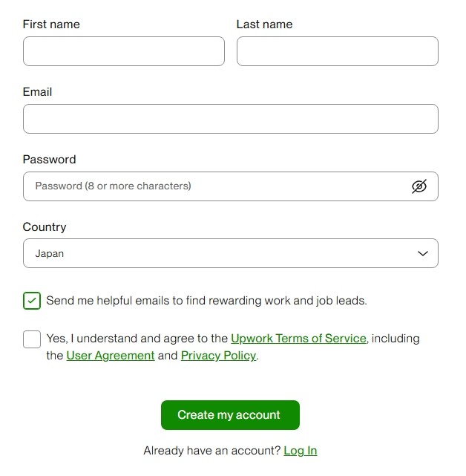Open the Upwork Terms of Service link
Image resolution: width=466 pixels, height=476 pixels.
click(298, 339)
